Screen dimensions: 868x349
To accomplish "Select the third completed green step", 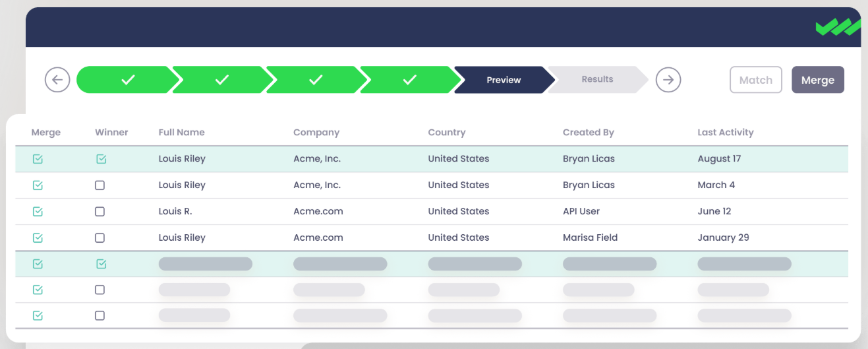I will [316, 80].
